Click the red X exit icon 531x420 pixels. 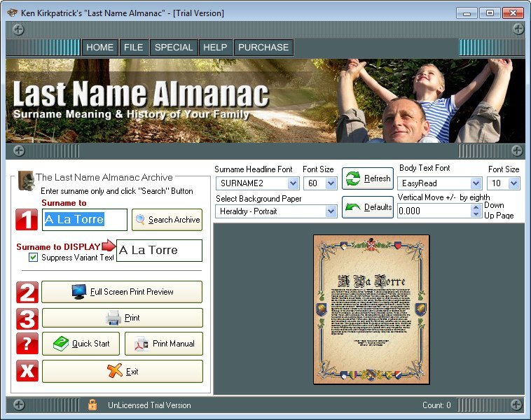click(x=27, y=371)
